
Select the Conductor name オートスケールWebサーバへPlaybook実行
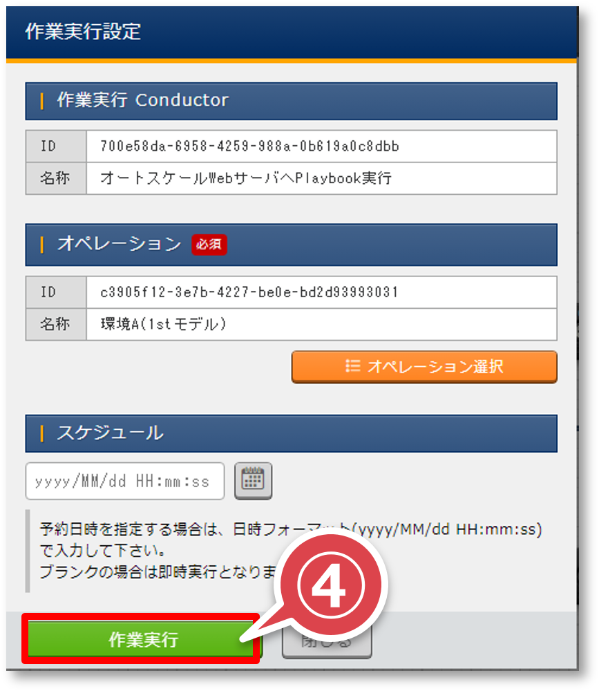pos(246,178)
